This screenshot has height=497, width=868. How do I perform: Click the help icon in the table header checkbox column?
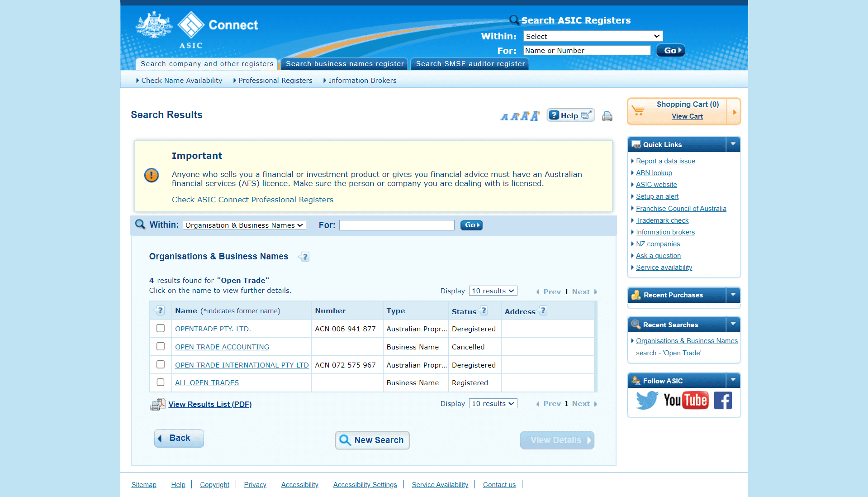point(159,311)
